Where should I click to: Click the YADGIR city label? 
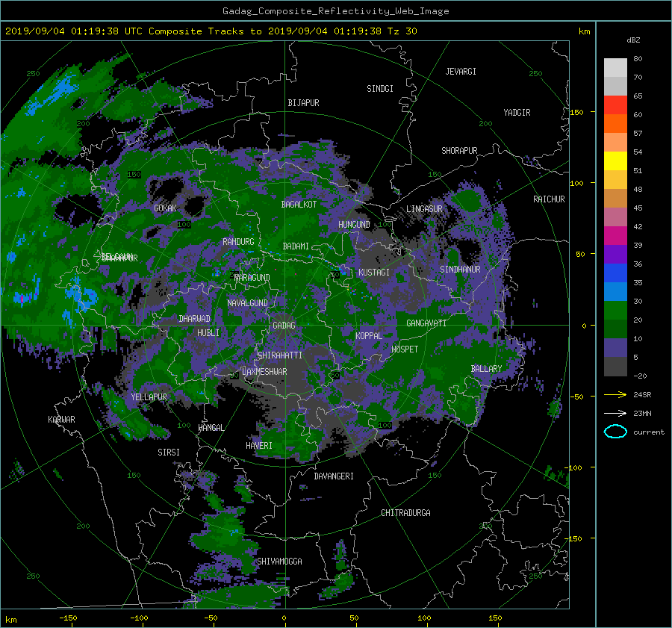pyautogui.click(x=517, y=113)
